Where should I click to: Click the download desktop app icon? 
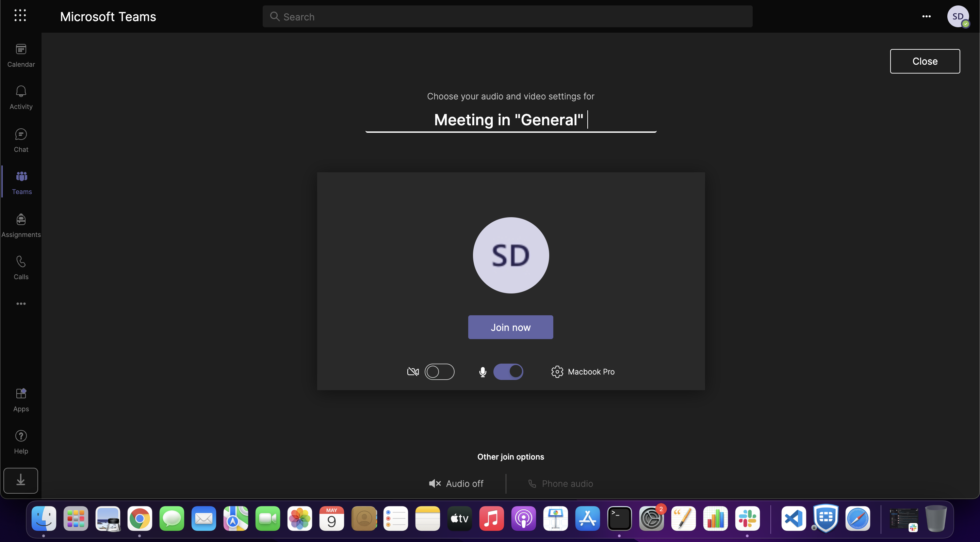[20, 480]
